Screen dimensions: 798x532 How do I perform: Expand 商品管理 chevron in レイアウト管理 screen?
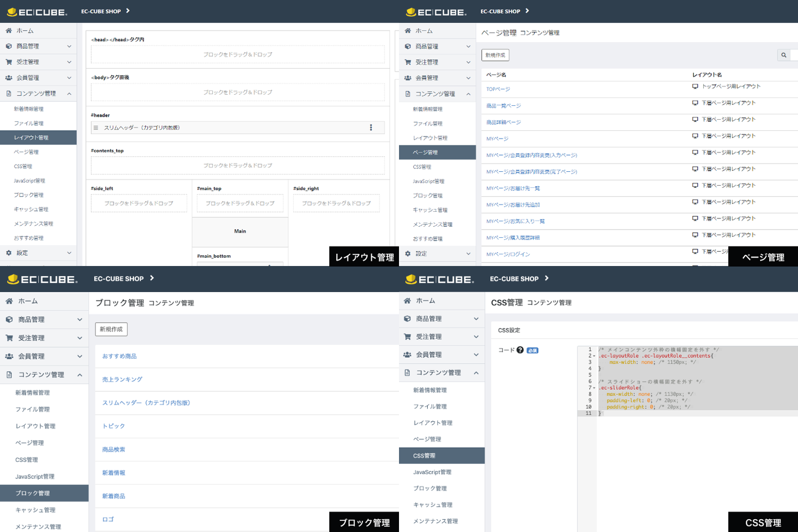[x=69, y=47]
